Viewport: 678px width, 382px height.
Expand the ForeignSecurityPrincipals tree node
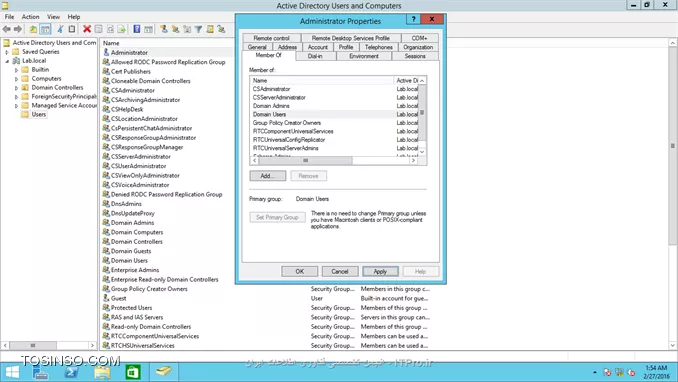[x=16, y=97]
